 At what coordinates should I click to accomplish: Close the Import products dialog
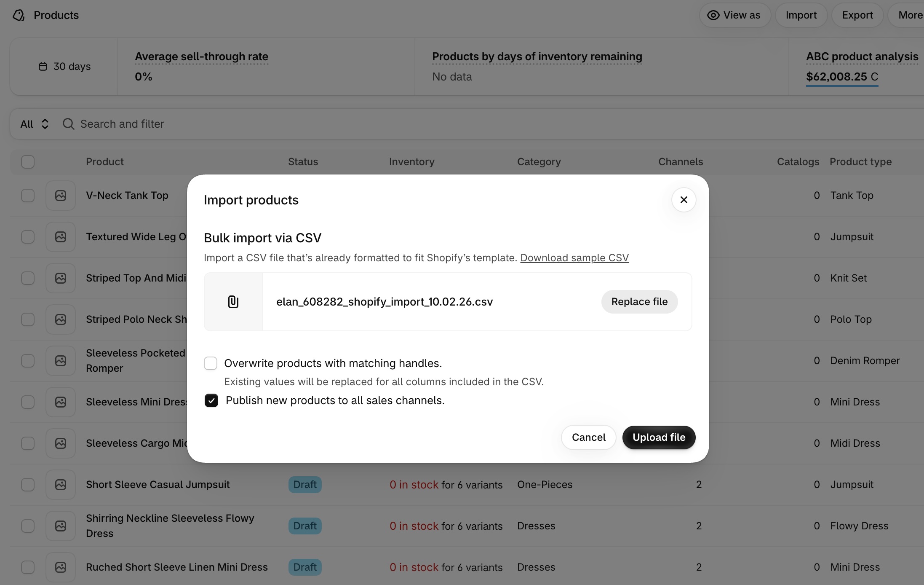point(684,200)
